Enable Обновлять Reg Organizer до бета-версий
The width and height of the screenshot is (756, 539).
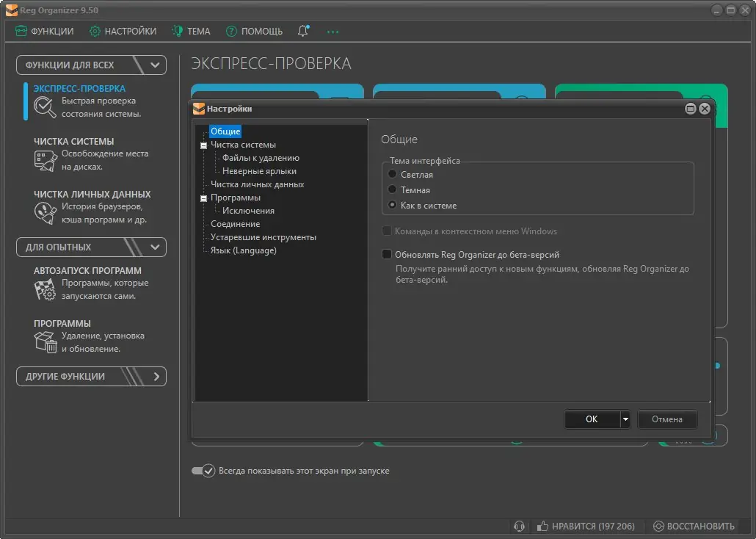click(387, 254)
